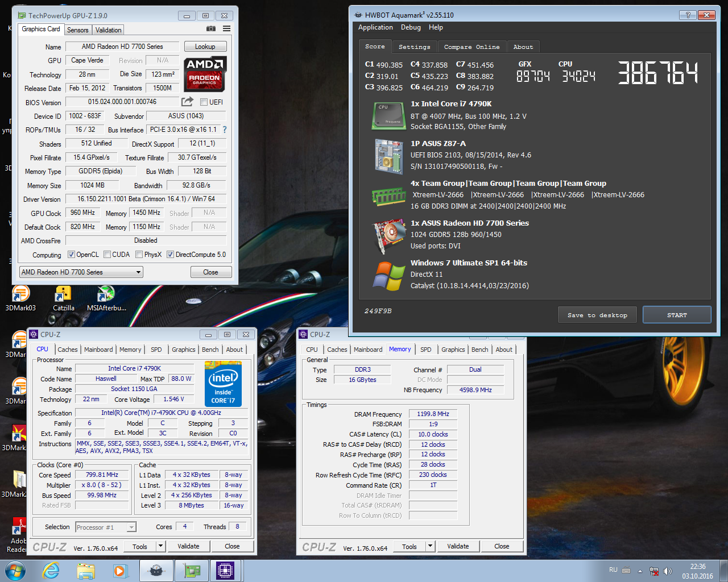Viewport: 728px width, 582px height.
Task: Open Windows Explorer from the taskbar
Action: (86, 571)
